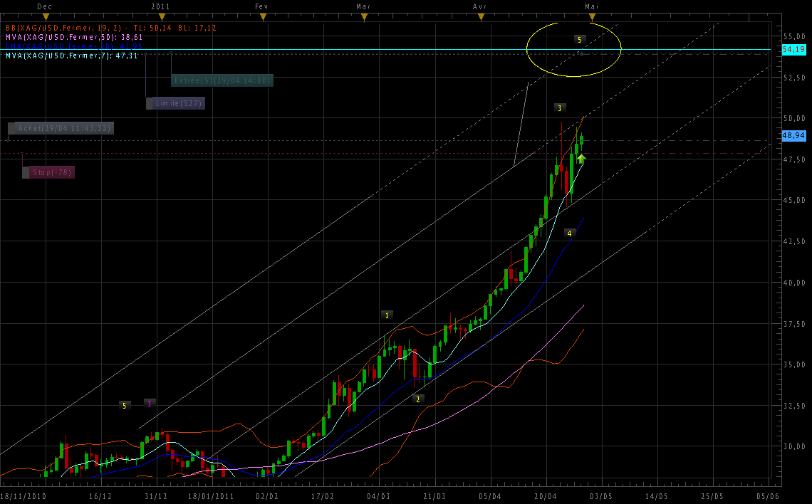Select wave label 5 inside yellow ellipse

coord(580,39)
